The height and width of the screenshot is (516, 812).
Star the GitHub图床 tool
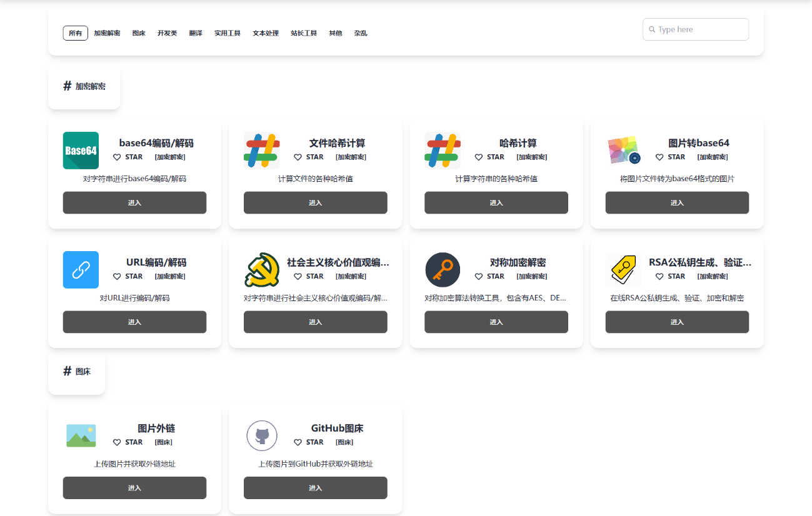309,442
